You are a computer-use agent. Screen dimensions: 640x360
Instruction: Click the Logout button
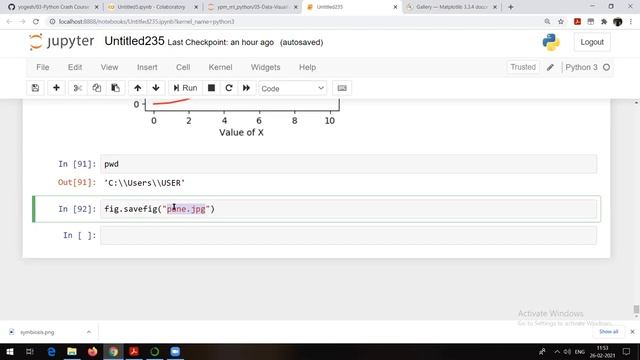592,42
